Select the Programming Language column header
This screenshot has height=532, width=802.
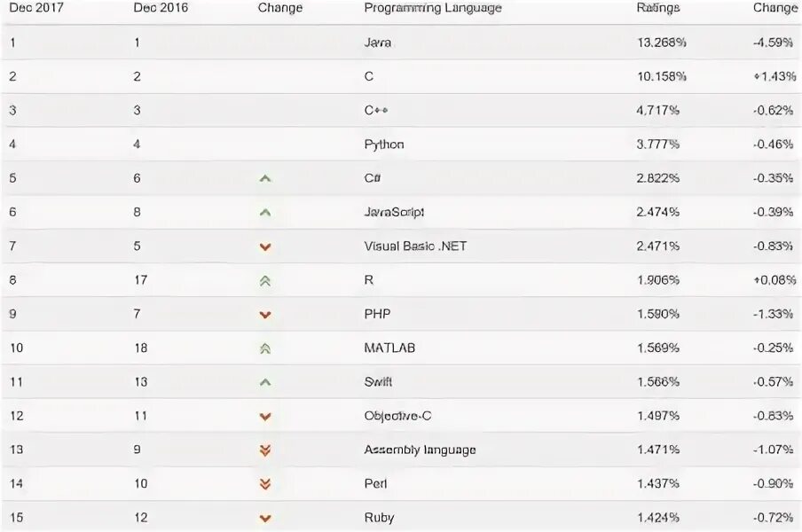[433, 8]
